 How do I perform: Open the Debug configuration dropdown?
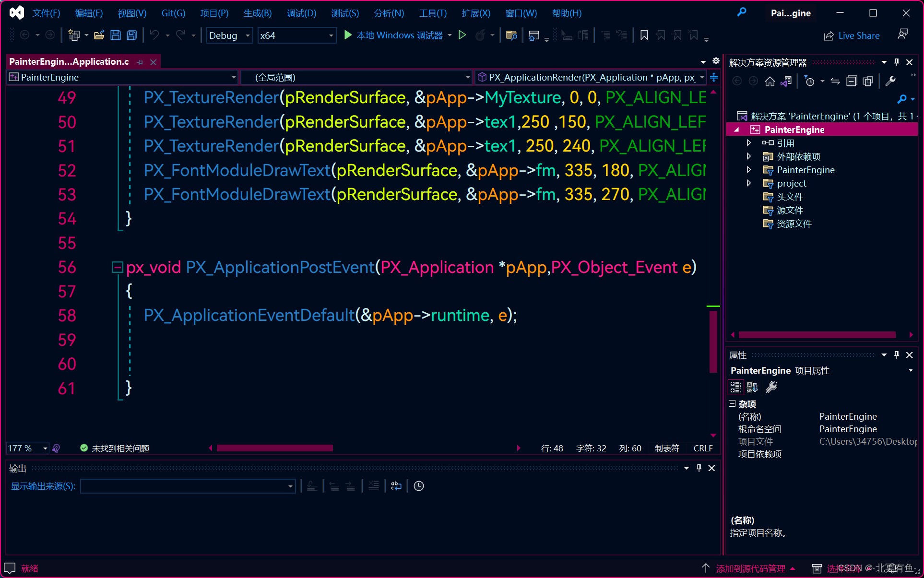click(x=247, y=35)
